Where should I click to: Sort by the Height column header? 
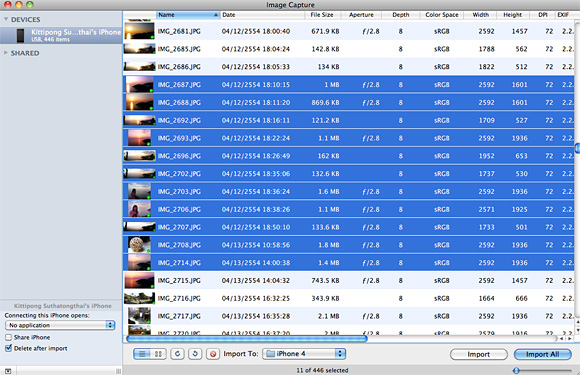[513, 15]
